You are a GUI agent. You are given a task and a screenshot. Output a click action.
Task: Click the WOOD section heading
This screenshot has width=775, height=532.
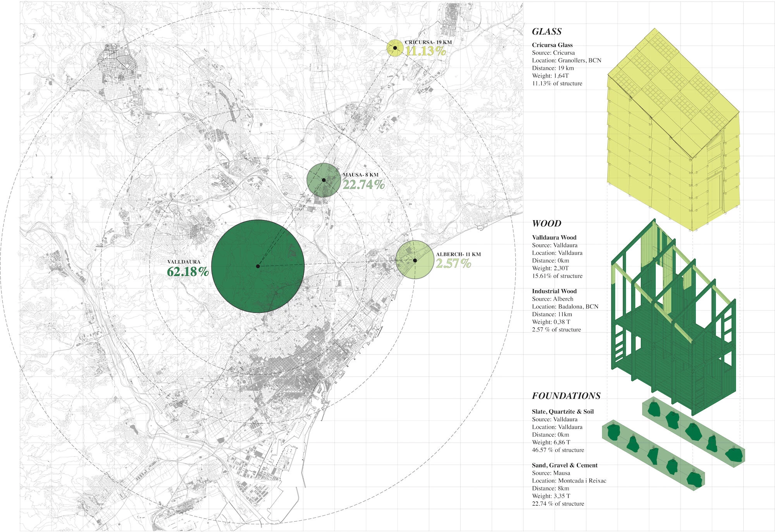click(546, 223)
